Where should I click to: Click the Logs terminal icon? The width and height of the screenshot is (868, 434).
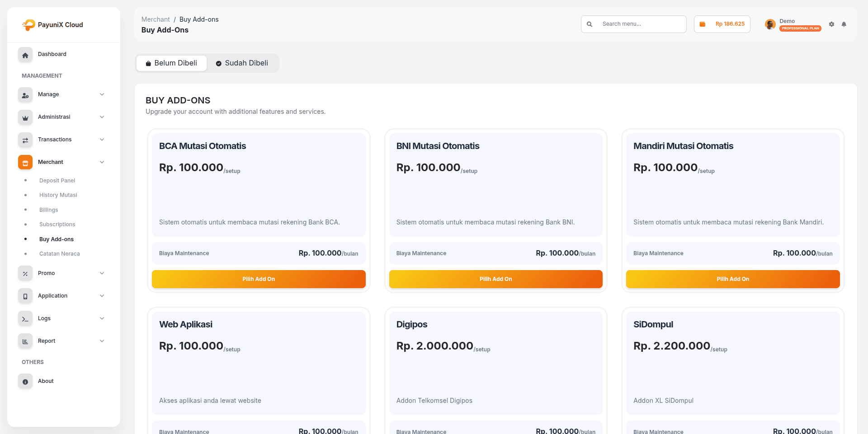25,319
